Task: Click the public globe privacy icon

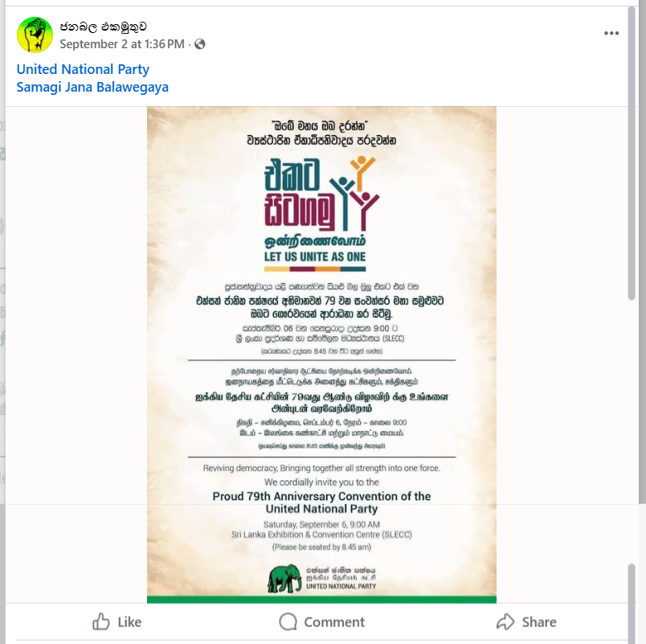Action: (200, 44)
